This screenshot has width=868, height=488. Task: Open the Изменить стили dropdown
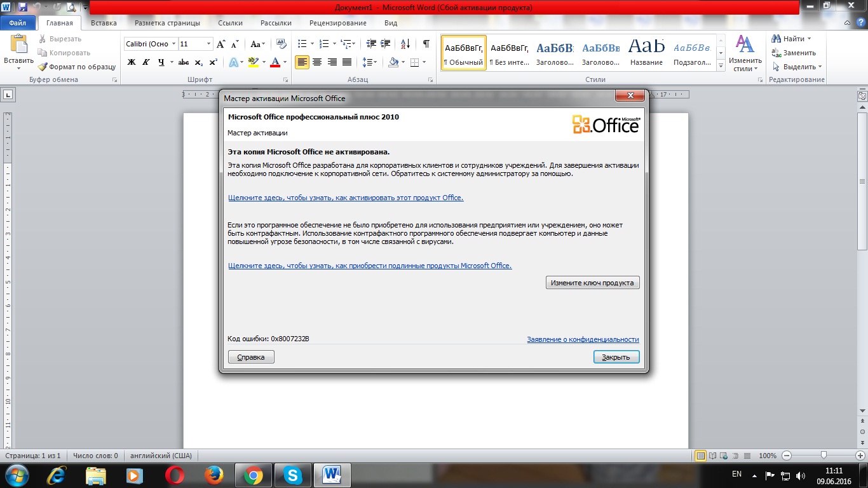point(745,53)
